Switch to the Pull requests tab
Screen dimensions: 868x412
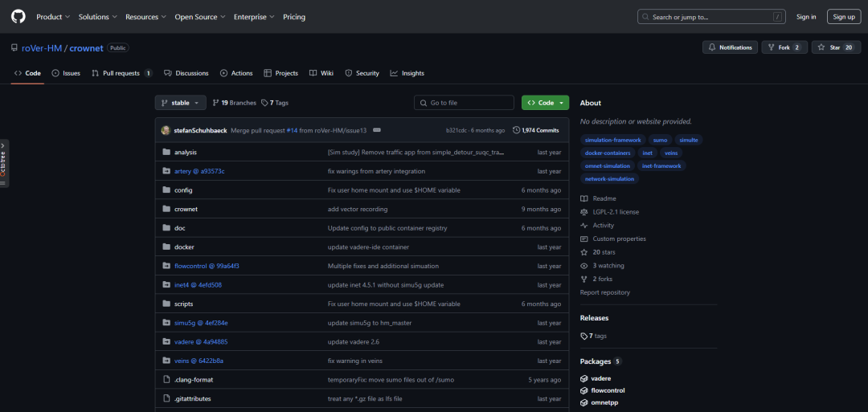(x=122, y=73)
